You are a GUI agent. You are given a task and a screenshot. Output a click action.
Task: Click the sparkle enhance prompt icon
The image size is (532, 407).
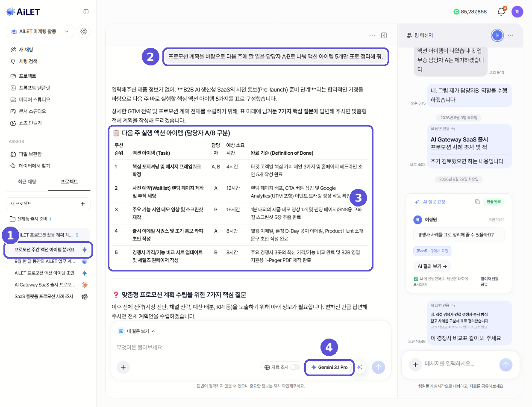click(x=360, y=367)
